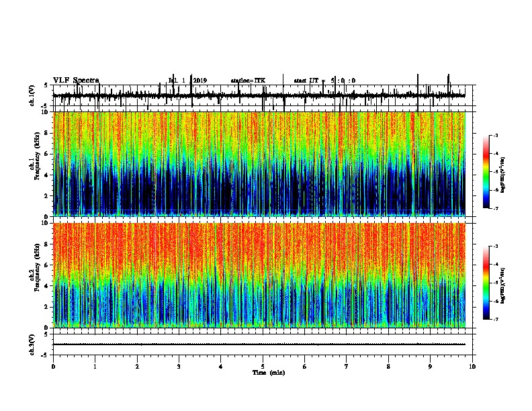Click time axis tick label "10"
Viewport: 532px width, 411px height.
pyautogui.click(x=472, y=367)
